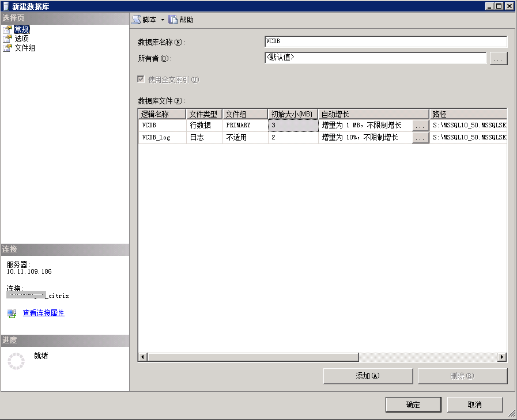Viewport: 517px width, 420px height.
Task: Confirm with the 确定 button
Action: (413, 404)
